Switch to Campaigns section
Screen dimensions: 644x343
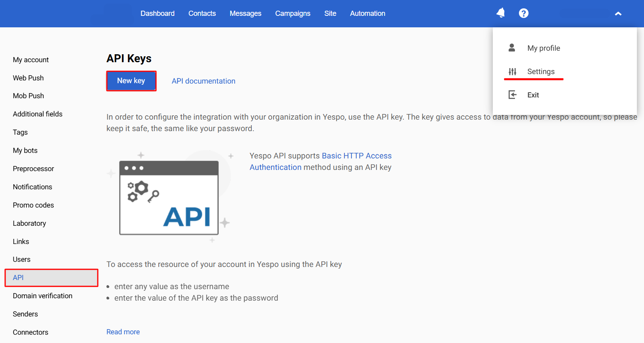[x=293, y=13]
